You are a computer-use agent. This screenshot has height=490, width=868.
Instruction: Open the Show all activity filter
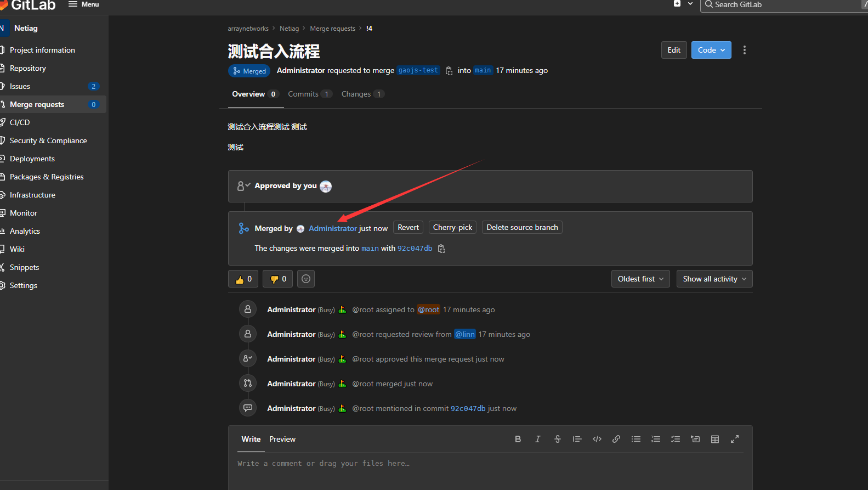714,279
